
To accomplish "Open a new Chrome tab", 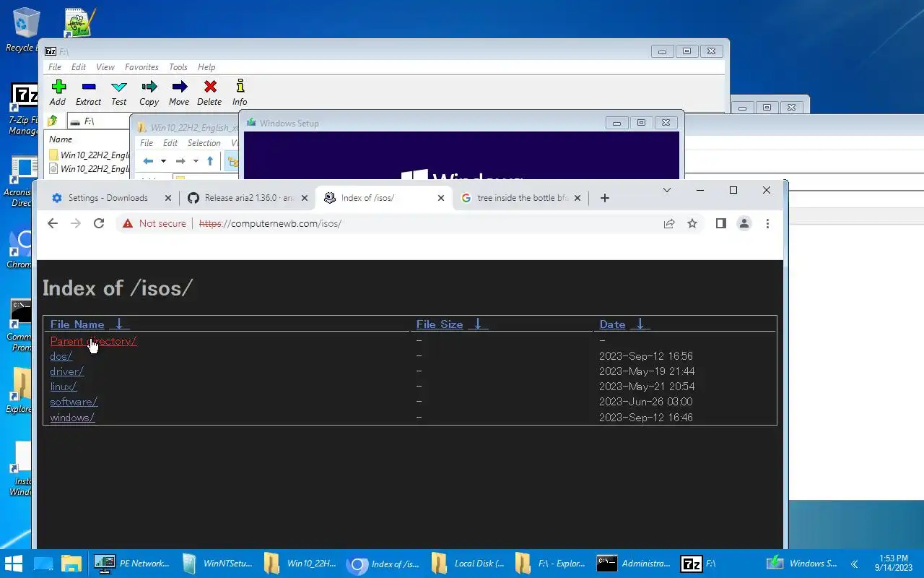I will coord(605,198).
